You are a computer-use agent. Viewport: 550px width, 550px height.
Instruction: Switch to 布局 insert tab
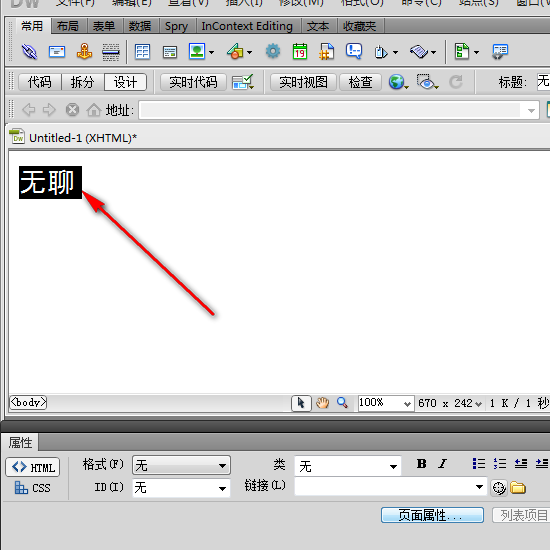tap(68, 26)
